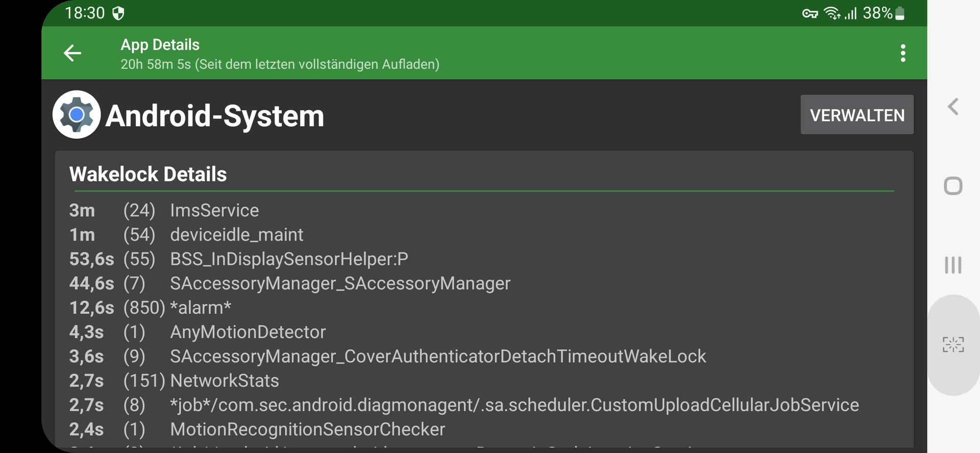Viewport: 980px width, 453px height.
Task: Select the CustomUploadCellularJobService job row
Action: point(484,405)
